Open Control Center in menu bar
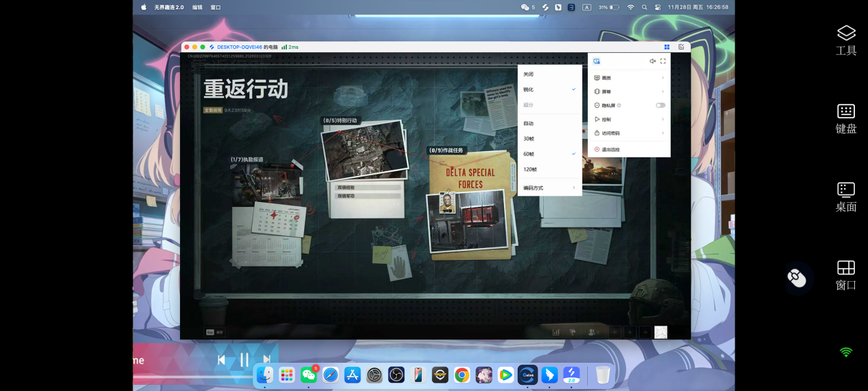This screenshot has height=391, width=868. tap(658, 7)
